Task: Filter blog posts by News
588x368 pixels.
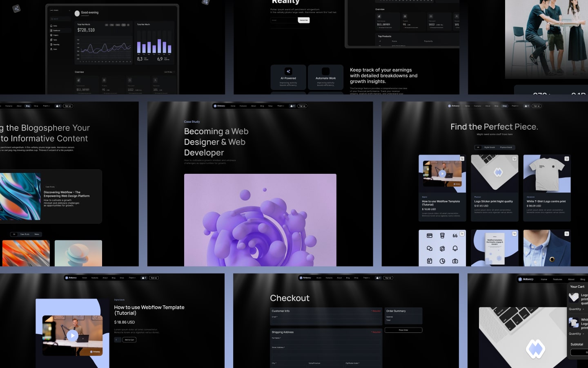Action: pos(37,234)
